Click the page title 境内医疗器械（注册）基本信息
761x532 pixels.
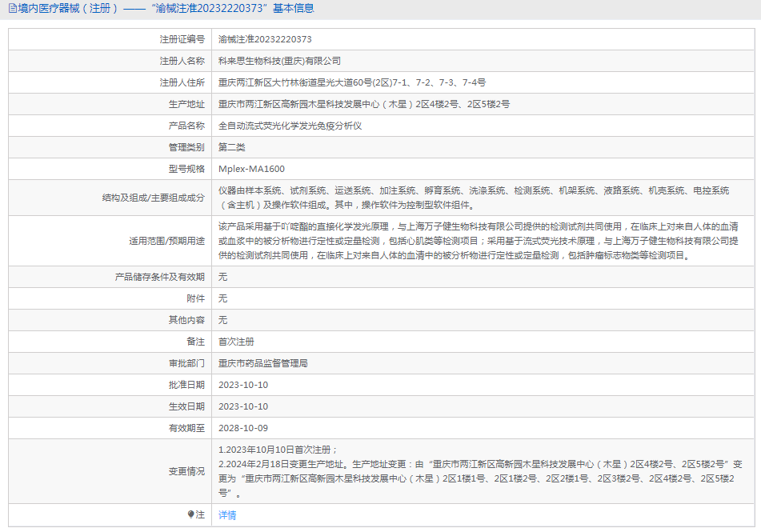166,8
